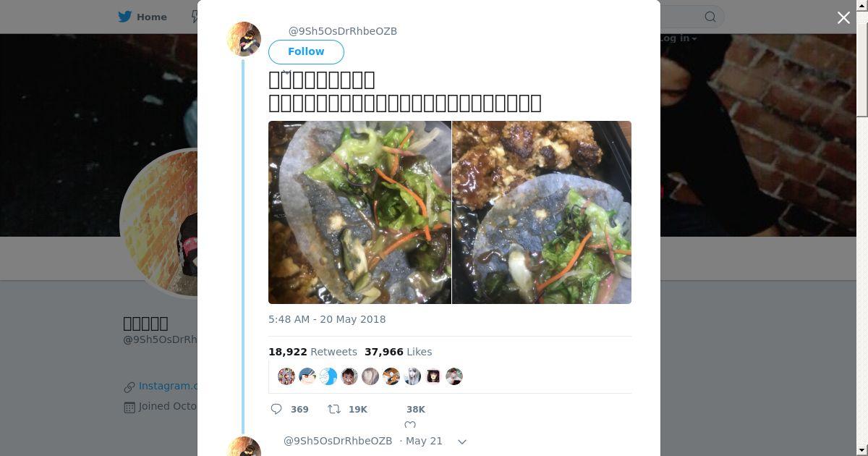
Task: Click the reply speech bubble icon
Action: [276, 410]
